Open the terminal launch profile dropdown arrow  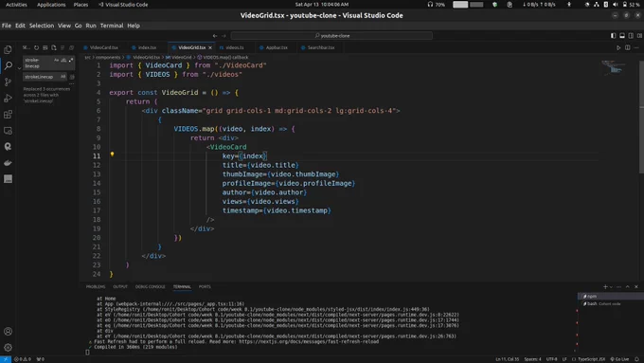pyautogui.click(x=611, y=287)
